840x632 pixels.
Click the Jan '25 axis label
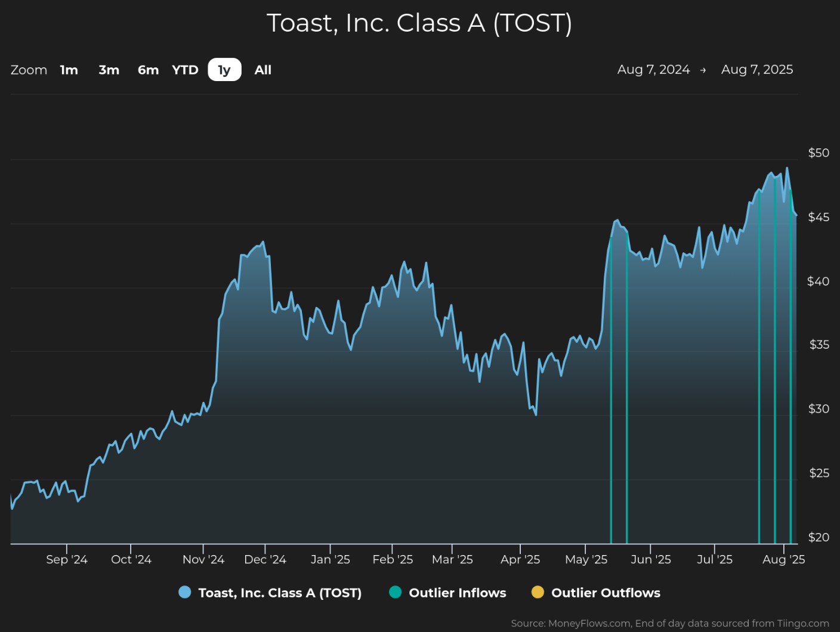tap(331, 560)
